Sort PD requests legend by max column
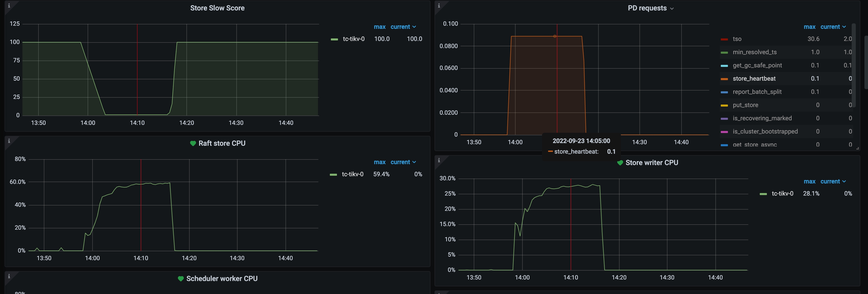This screenshot has height=294, width=868. (x=809, y=26)
